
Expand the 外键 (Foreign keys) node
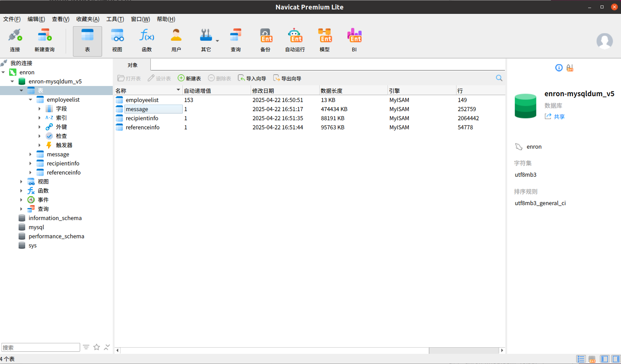coord(39,127)
